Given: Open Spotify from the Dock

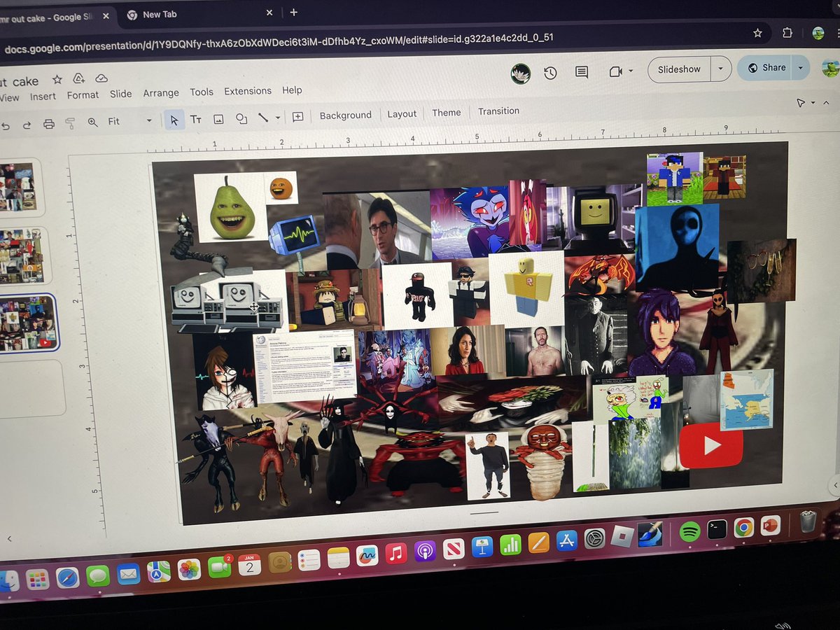Looking at the screenshot, I should (x=689, y=531).
